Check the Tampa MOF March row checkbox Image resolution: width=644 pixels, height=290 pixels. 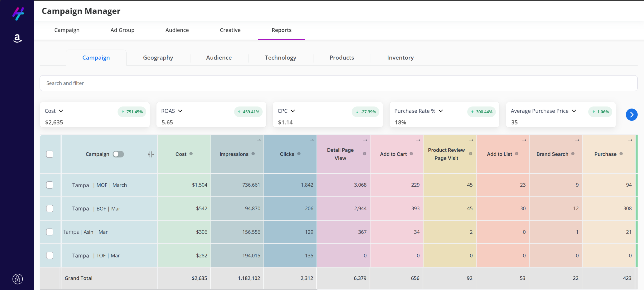click(50, 185)
